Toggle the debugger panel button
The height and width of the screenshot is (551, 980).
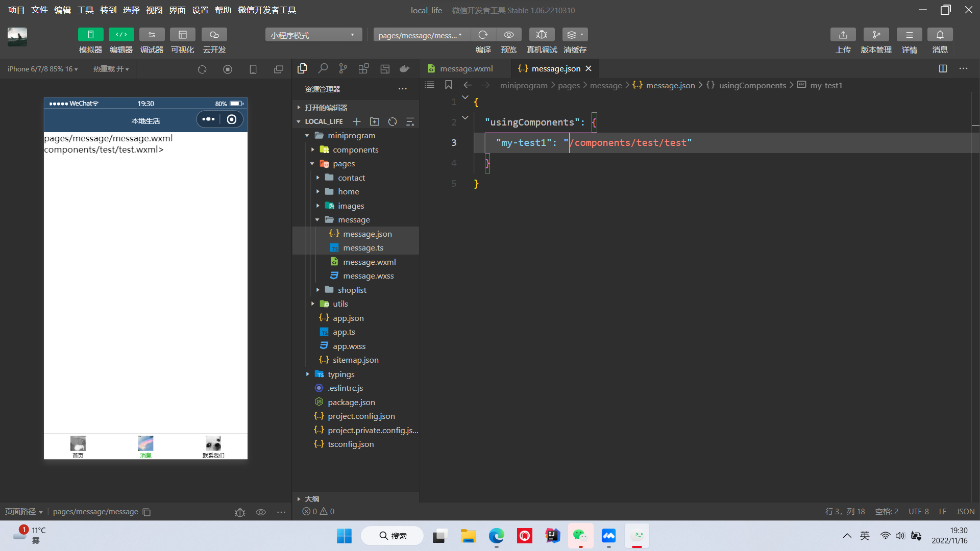click(x=152, y=35)
